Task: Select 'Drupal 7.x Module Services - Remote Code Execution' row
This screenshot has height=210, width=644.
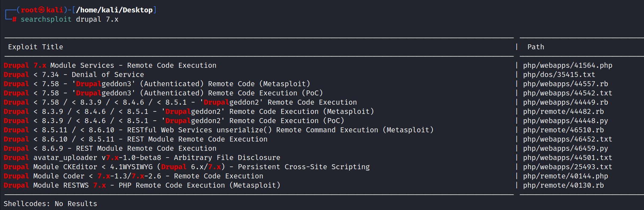Action: pos(110,65)
